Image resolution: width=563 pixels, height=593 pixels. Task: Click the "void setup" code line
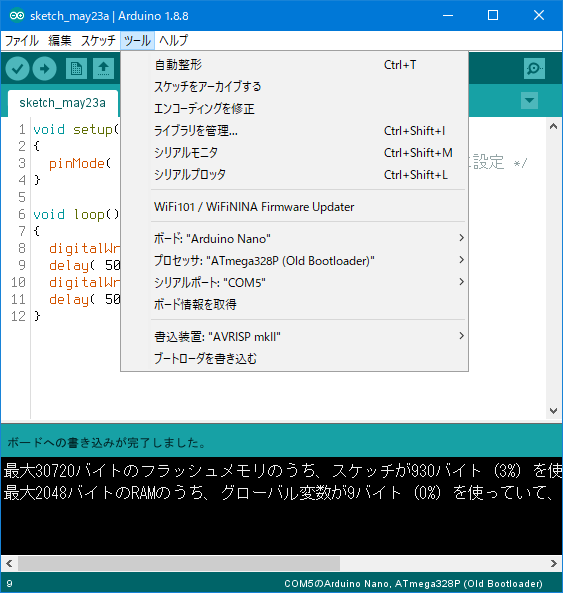click(x=76, y=129)
